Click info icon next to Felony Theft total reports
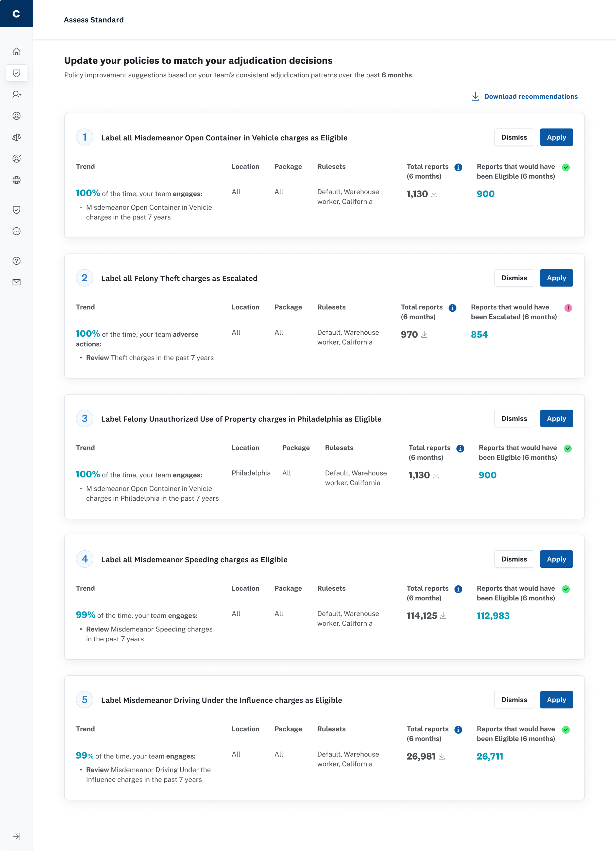Screen dimensions: 616x851 tap(452, 308)
